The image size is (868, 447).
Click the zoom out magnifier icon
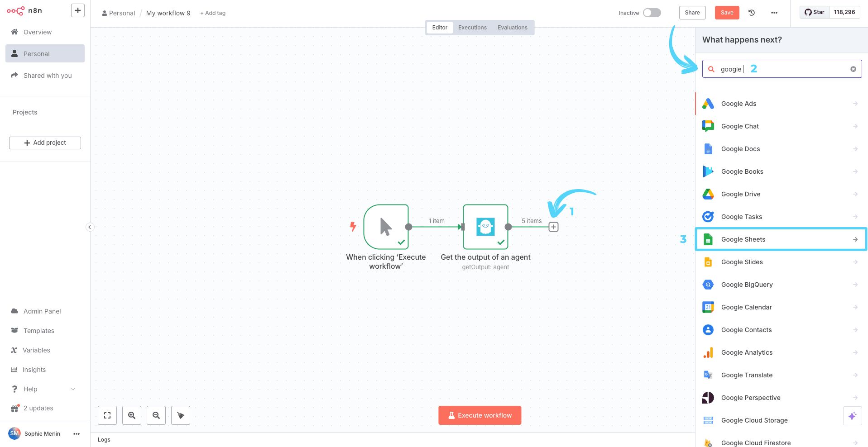(156, 415)
